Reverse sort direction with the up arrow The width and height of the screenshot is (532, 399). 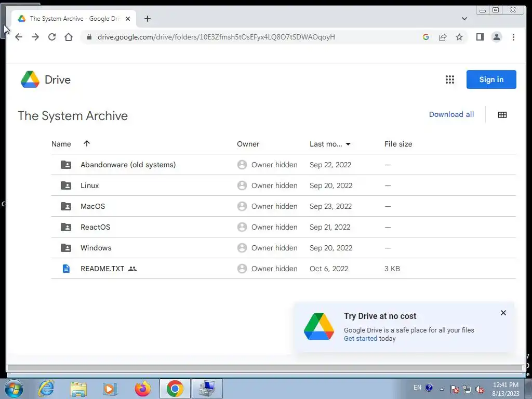point(87,143)
